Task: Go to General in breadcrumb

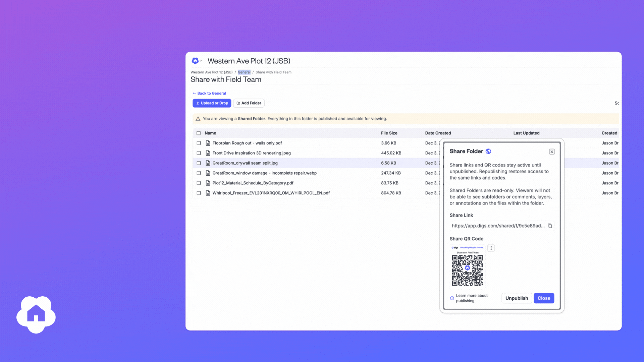Action: (x=244, y=72)
